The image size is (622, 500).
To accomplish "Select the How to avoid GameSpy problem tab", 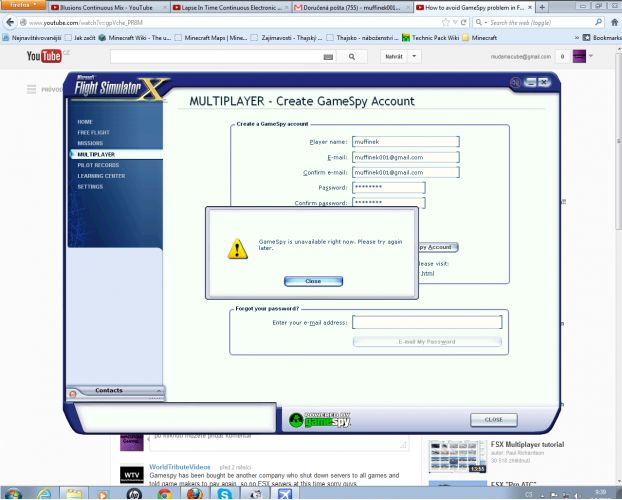I will coord(474,7).
